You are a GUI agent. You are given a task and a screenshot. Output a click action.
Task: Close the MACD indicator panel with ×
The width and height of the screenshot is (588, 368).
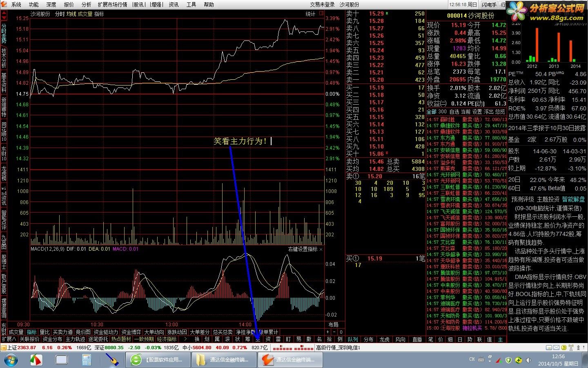321,249
